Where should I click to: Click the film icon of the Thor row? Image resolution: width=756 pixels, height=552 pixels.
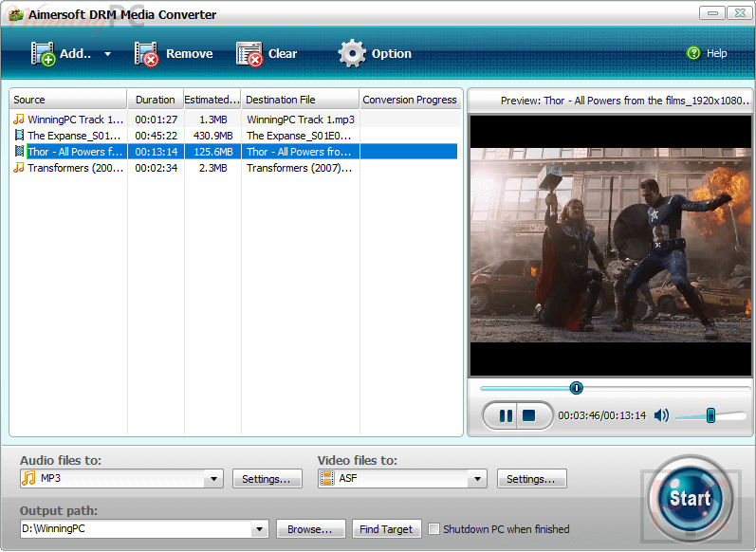[19, 152]
